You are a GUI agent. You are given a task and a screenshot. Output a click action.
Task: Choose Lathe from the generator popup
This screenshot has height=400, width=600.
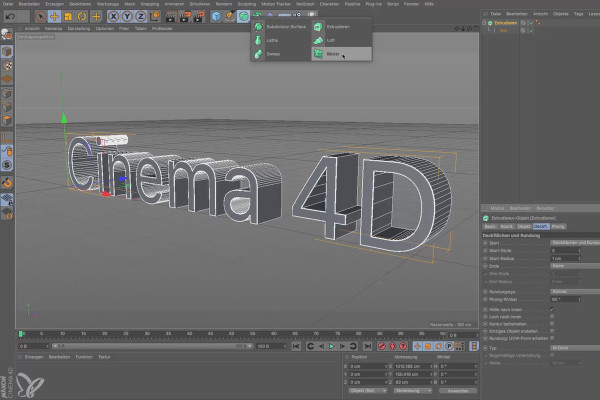click(x=281, y=40)
